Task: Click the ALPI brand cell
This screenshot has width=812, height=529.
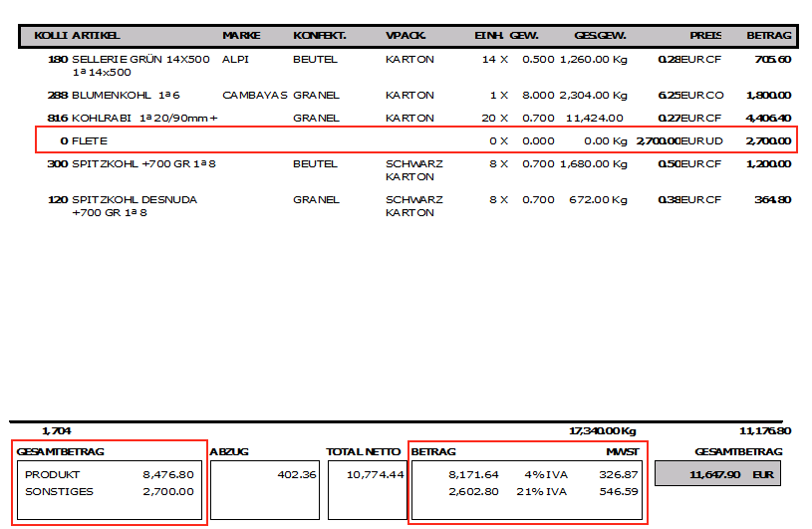Action: click(235, 60)
